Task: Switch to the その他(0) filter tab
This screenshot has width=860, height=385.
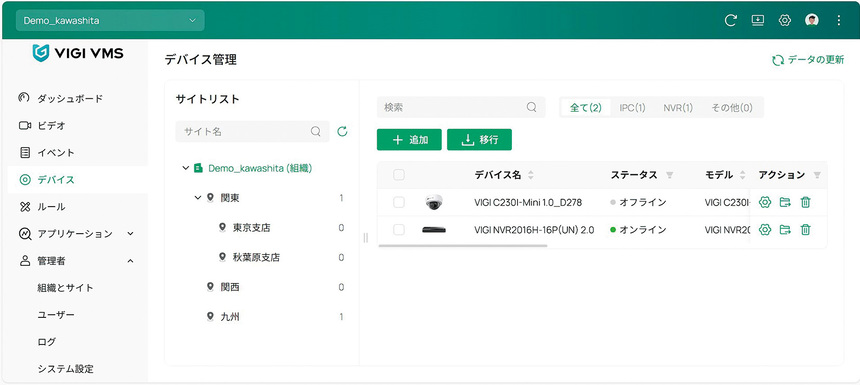Action: [x=732, y=107]
